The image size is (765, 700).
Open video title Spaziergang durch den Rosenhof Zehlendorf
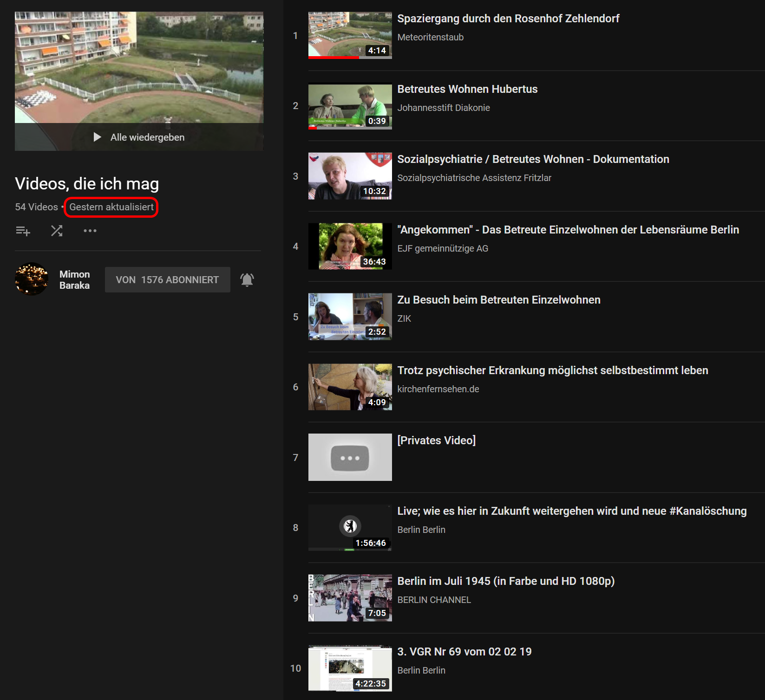click(x=509, y=19)
